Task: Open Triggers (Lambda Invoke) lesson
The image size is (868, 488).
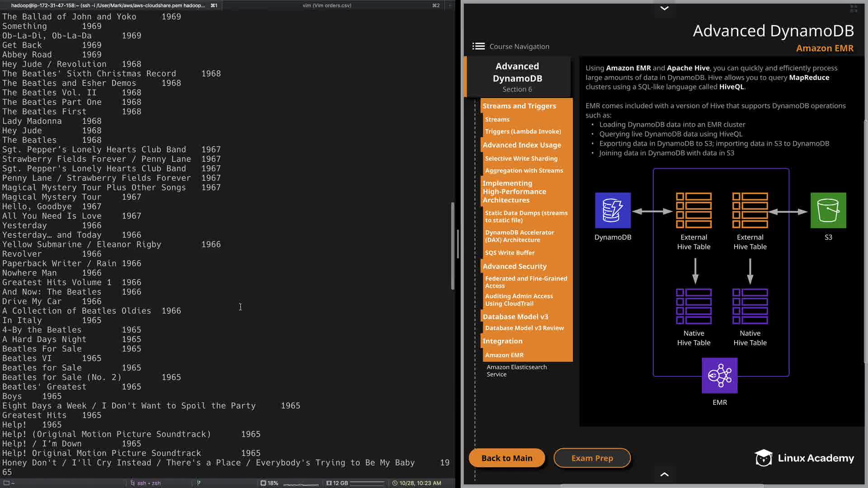Action: point(523,131)
